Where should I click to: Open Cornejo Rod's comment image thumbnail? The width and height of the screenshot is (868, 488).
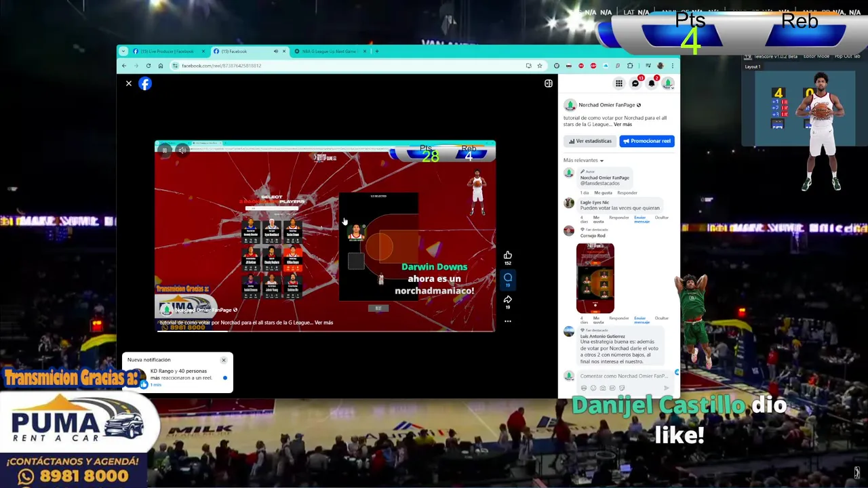point(595,278)
